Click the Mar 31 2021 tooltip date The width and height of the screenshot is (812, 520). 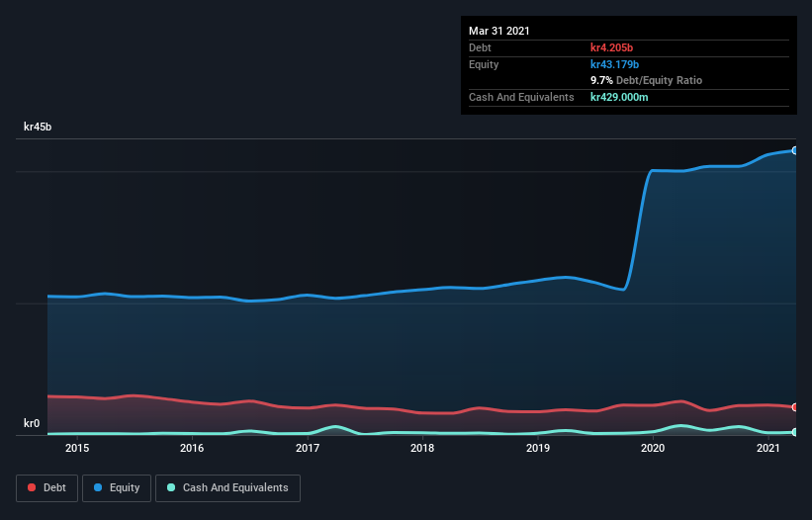(x=499, y=31)
